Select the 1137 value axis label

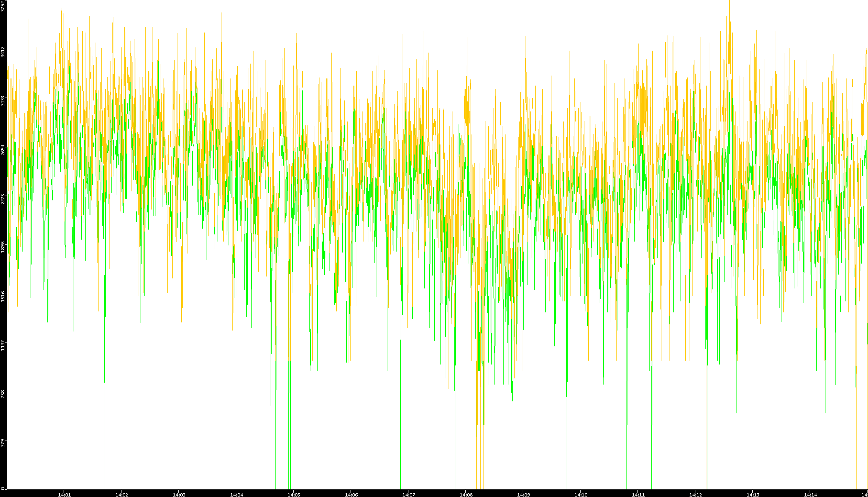(x=3, y=345)
